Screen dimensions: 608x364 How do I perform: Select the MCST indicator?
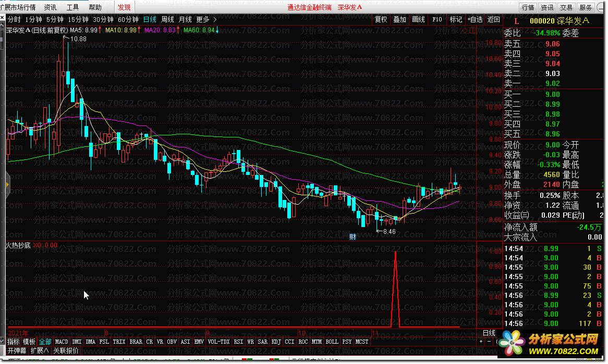click(362, 342)
